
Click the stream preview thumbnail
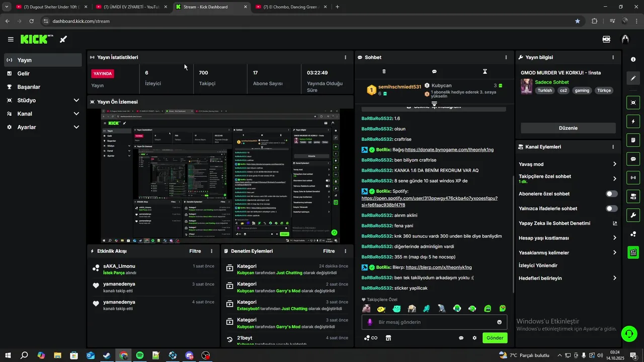[220, 176]
